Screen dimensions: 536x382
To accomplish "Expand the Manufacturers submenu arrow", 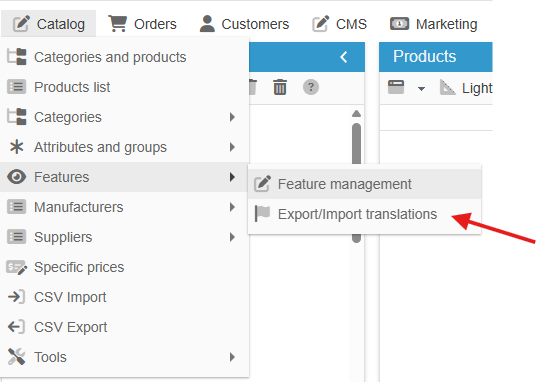I will (232, 207).
